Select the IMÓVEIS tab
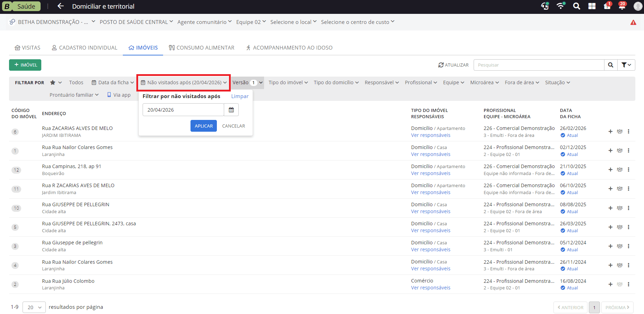644x314 pixels. click(143, 48)
